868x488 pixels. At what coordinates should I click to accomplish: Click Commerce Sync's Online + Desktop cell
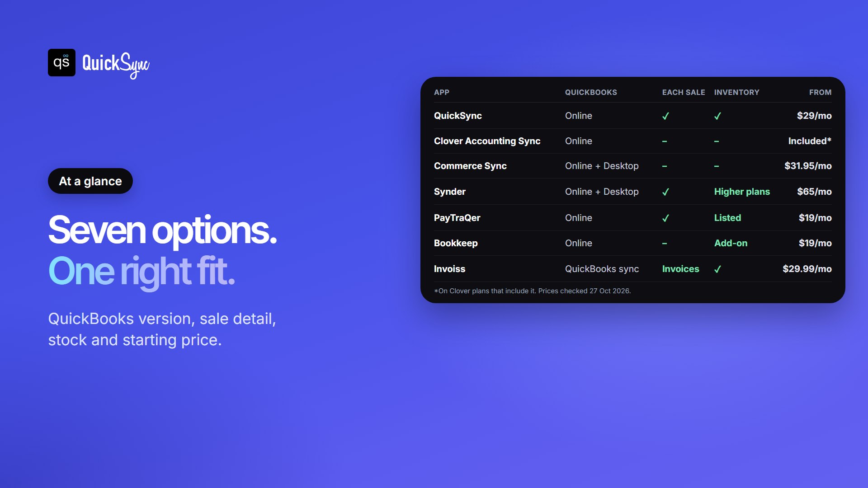click(x=602, y=166)
